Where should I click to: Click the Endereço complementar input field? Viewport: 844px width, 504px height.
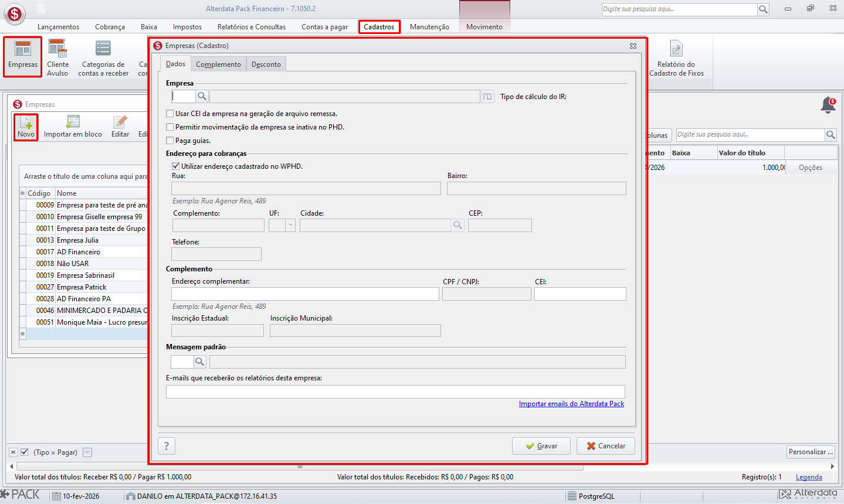click(x=305, y=294)
